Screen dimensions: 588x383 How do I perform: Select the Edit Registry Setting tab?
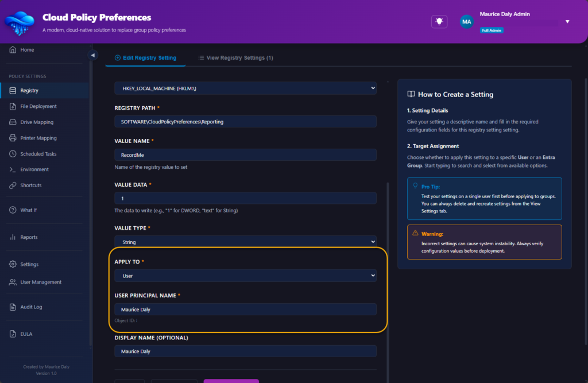[145, 58]
